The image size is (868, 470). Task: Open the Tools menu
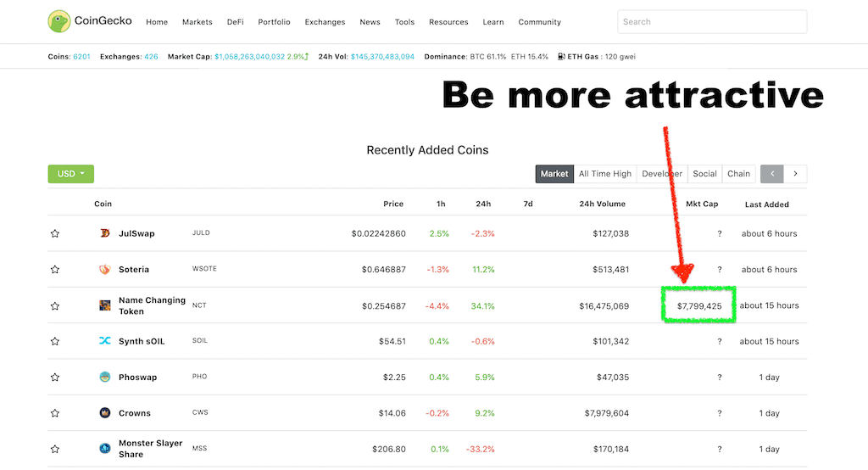[404, 22]
